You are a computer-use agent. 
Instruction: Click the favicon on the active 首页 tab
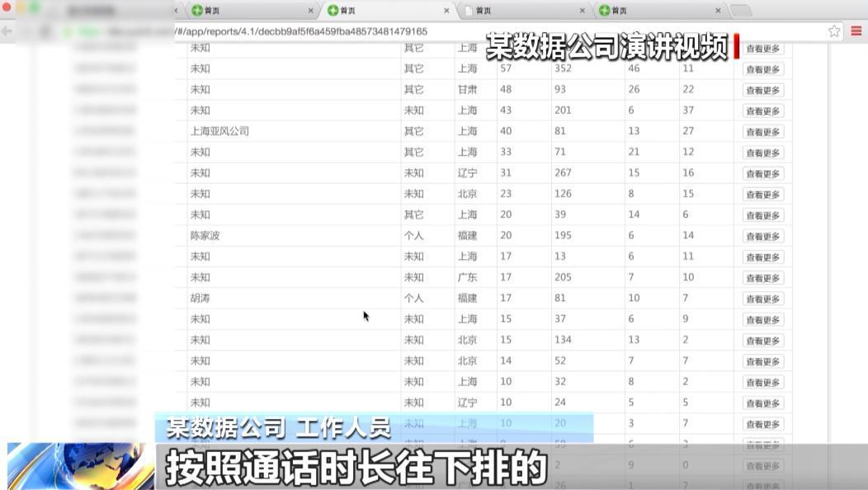tap(332, 11)
